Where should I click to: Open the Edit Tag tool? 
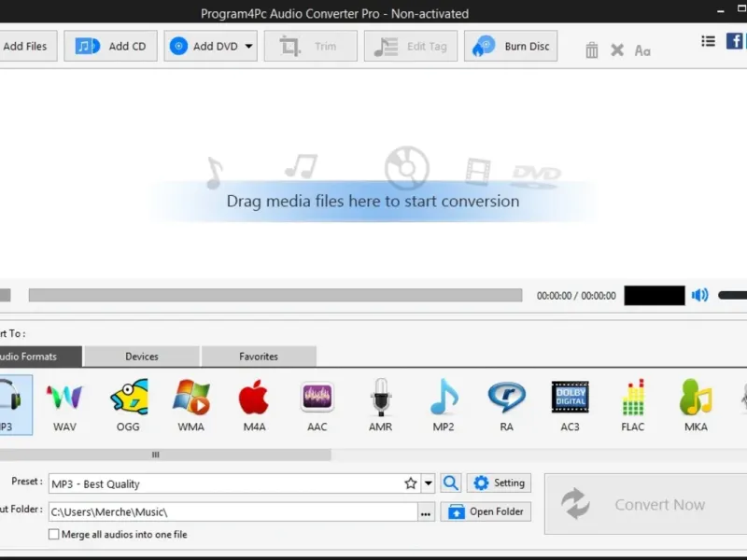411,46
